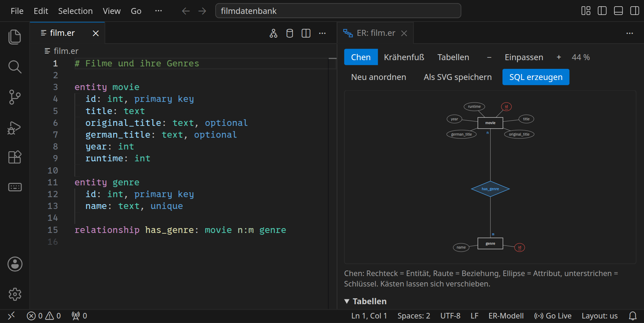Open the Source Control view icon

[x=15, y=97]
